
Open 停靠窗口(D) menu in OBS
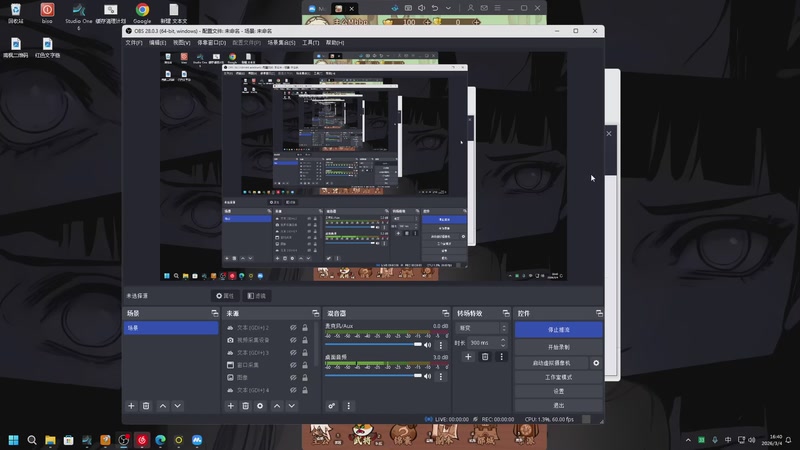[x=212, y=43]
